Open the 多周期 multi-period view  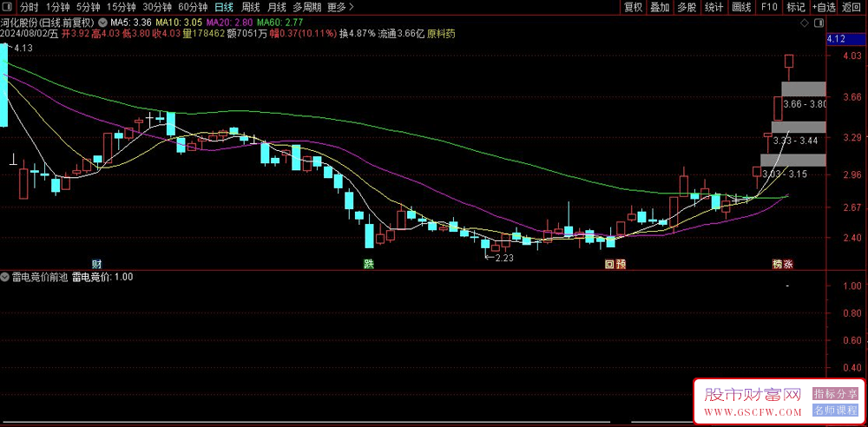(x=306, y=7)
